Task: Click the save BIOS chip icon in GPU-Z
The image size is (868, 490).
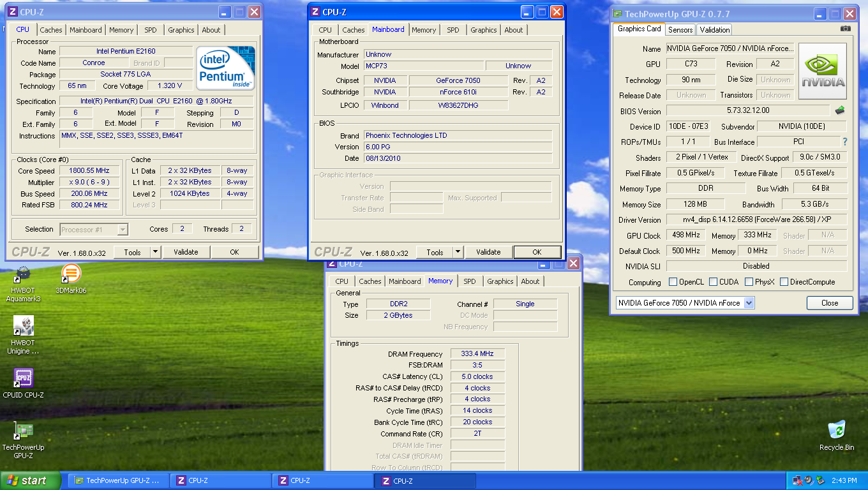Action: [840, 110]
